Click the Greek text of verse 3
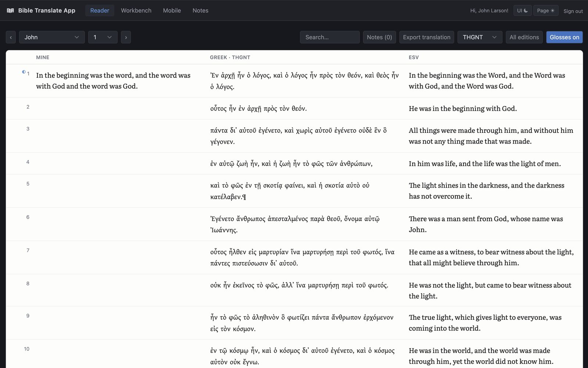The height and width of the screenshot is (368, 588). coord(298,136)
